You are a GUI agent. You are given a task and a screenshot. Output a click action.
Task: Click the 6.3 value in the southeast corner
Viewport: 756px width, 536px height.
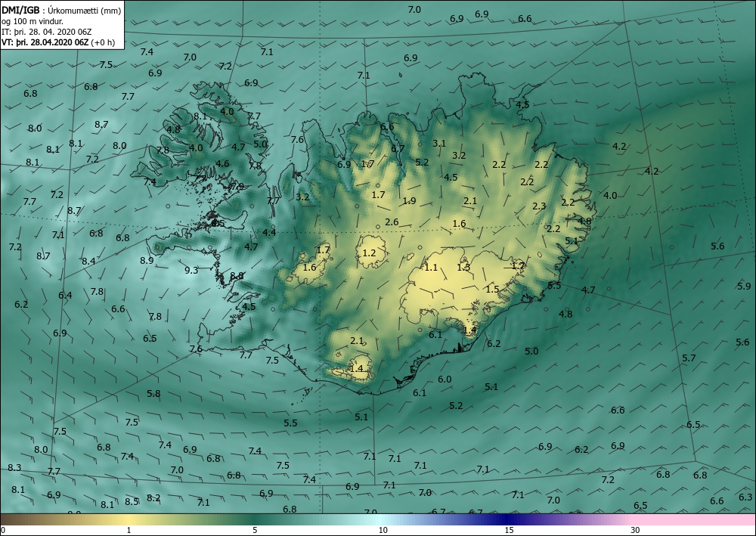coord(745,497)
